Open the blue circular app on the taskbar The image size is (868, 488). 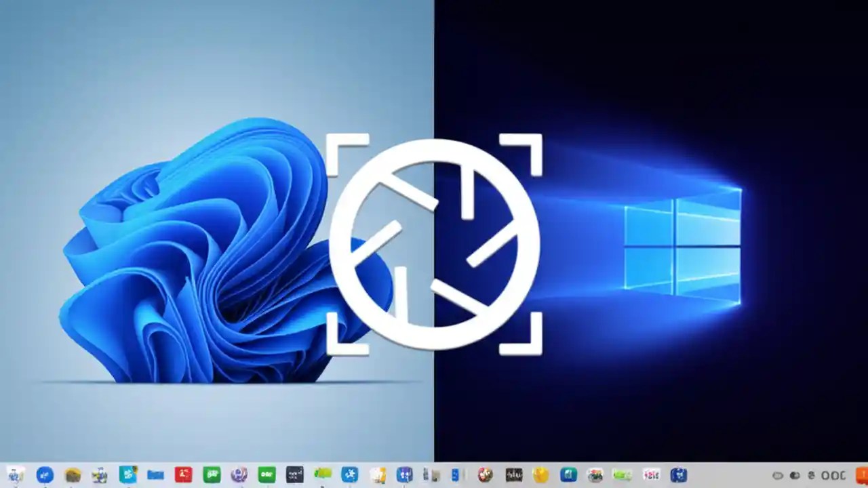[44, 474]
